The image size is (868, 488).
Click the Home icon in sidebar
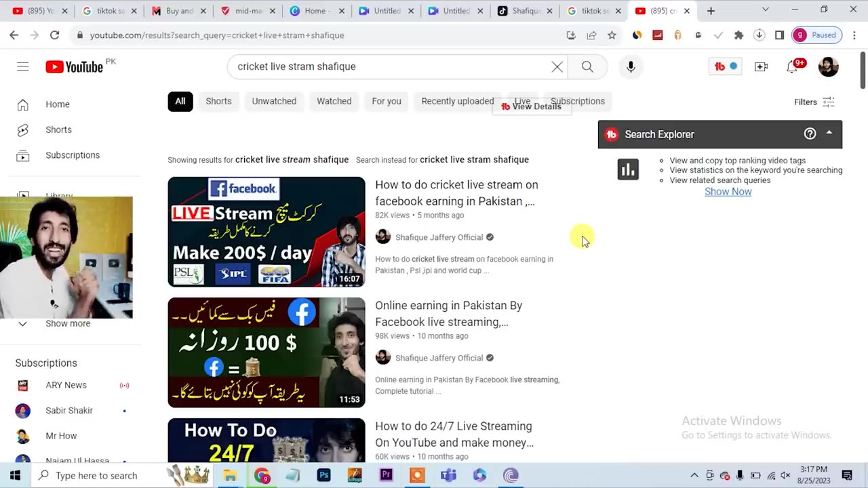pyautogui.click(x=23, y=104)
